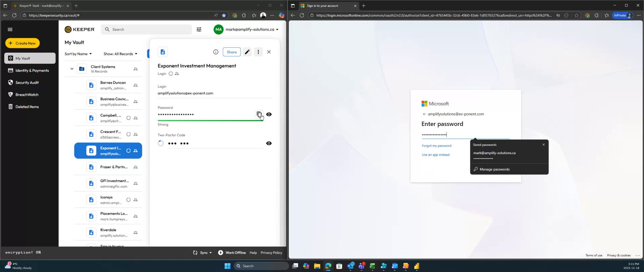Click the ellipsis at Microsoft page footer
644x272 pixels.
click(x=638, y=256)
